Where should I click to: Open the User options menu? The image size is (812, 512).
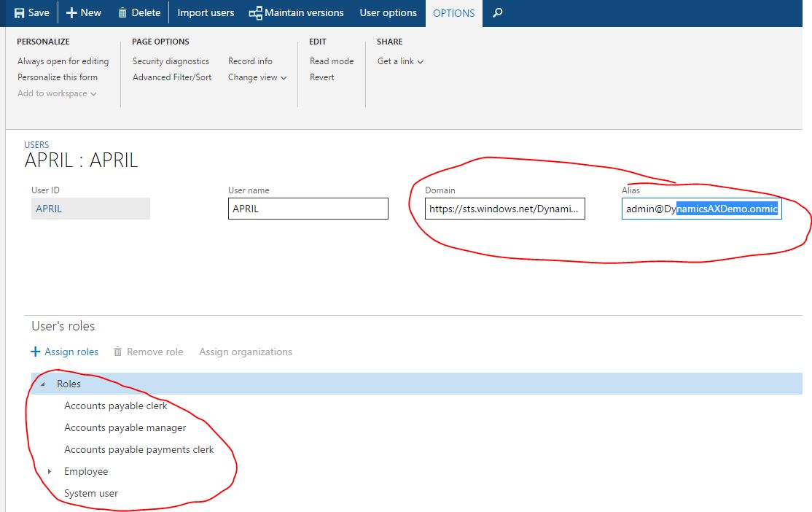point(388,13)
